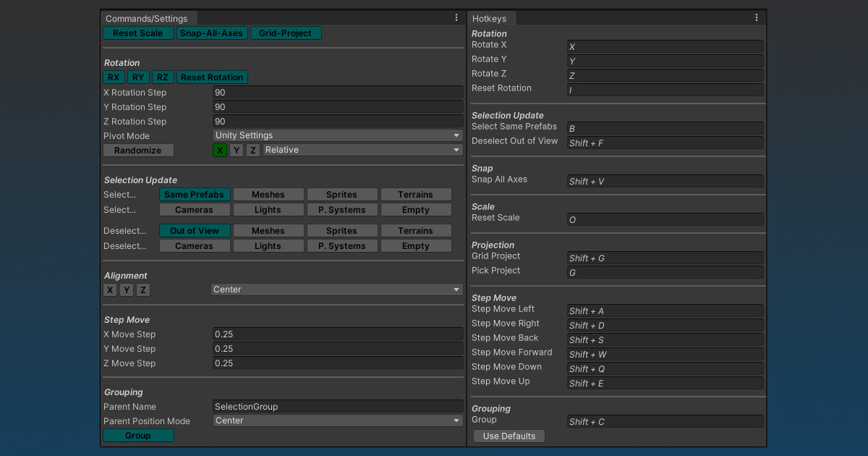
Task: Select Meshes in Select row
Action: coord(268,195)
